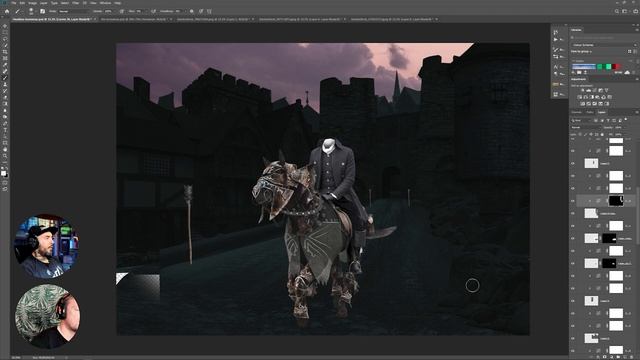This screenshot has height=360, width=640.
Task: Select the Rectangular Marquee tool
Action: pos(5,33)
